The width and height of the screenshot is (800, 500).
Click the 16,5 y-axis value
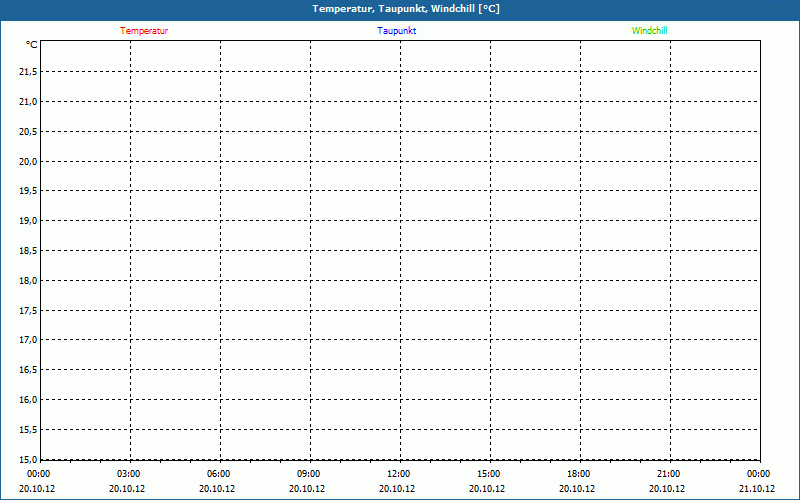[x=28, y=370]
